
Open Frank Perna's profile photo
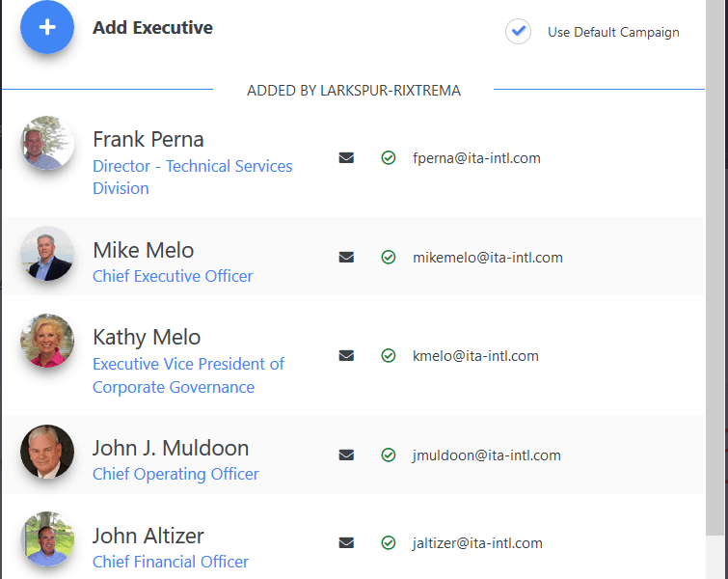47,144
